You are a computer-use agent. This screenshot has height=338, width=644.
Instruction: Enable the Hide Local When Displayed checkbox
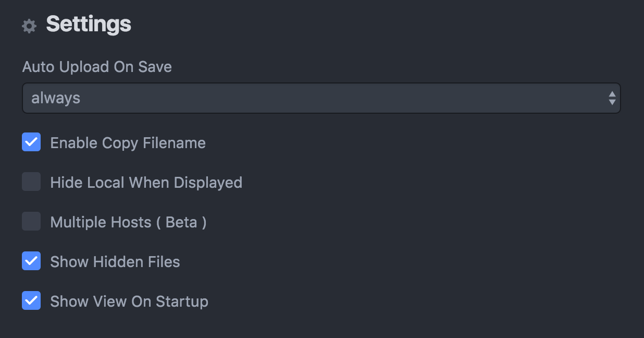pyautogui.click(x=31, y=182)
